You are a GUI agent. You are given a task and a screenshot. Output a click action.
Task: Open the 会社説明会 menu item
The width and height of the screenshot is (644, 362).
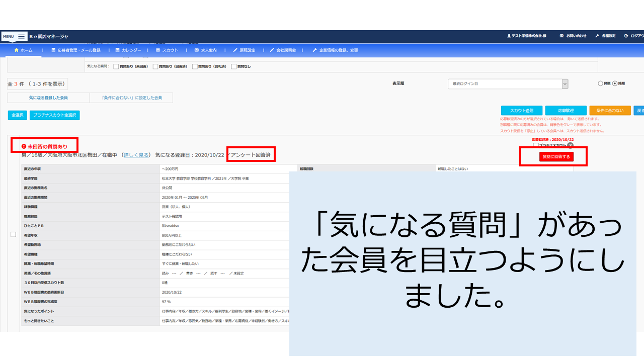click(283, 50)
